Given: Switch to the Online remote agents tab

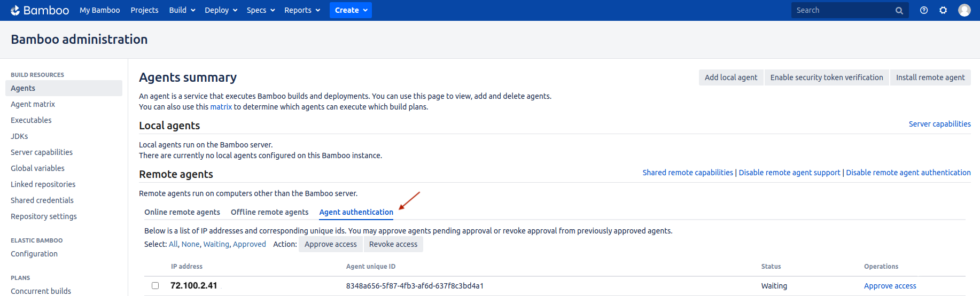Looking at the screenshot, I should point(182,212).
